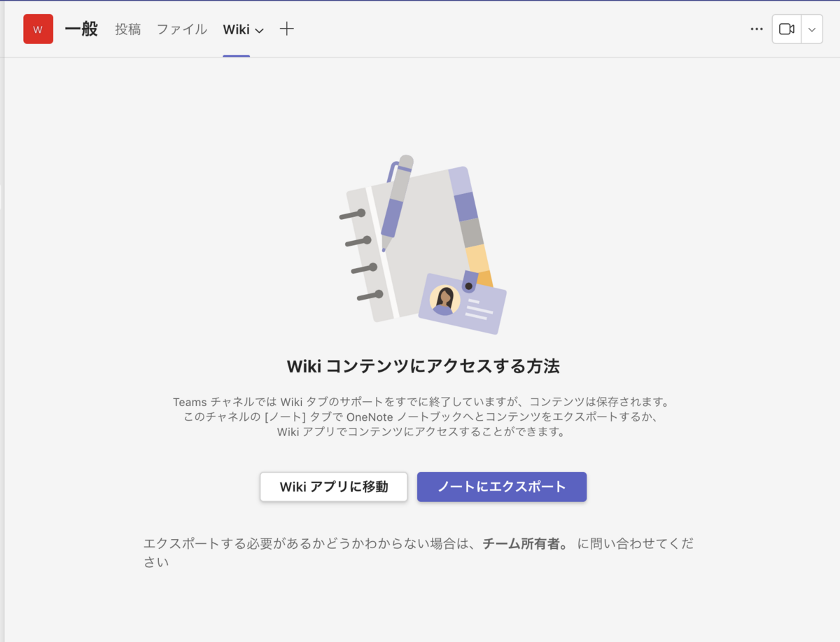The image size is (840, 642).
Task: Start a meeting with the camera icon
Action: pyautogui.click(x=787, y=29)
